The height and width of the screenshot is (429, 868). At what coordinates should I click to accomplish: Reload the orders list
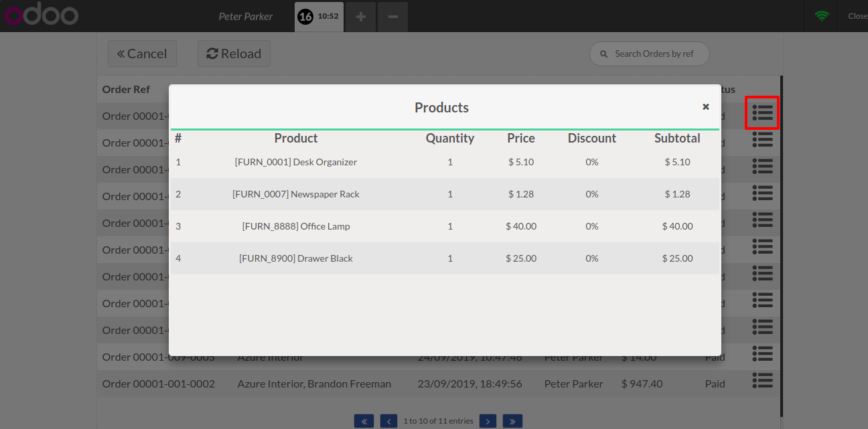[234, 54]
